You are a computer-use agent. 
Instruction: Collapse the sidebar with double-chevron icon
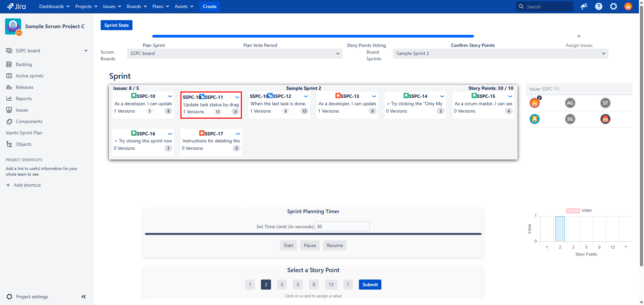tap(84, 297)
